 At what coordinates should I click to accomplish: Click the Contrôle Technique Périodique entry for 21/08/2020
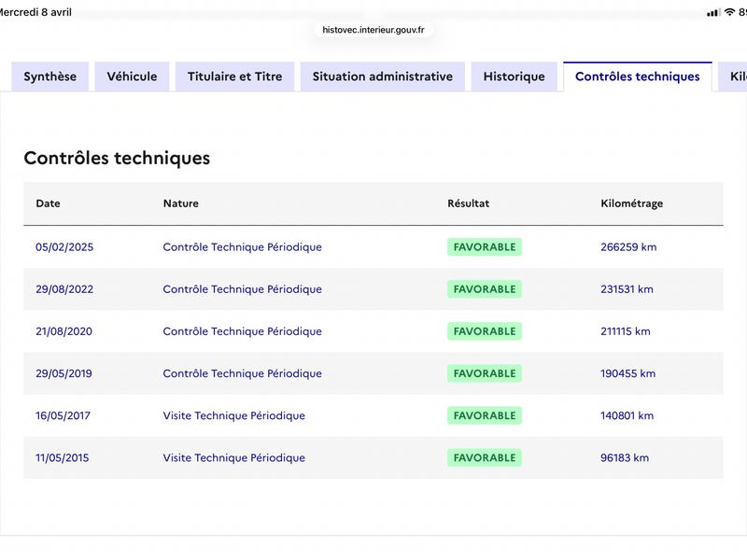[x=242, y=331]
